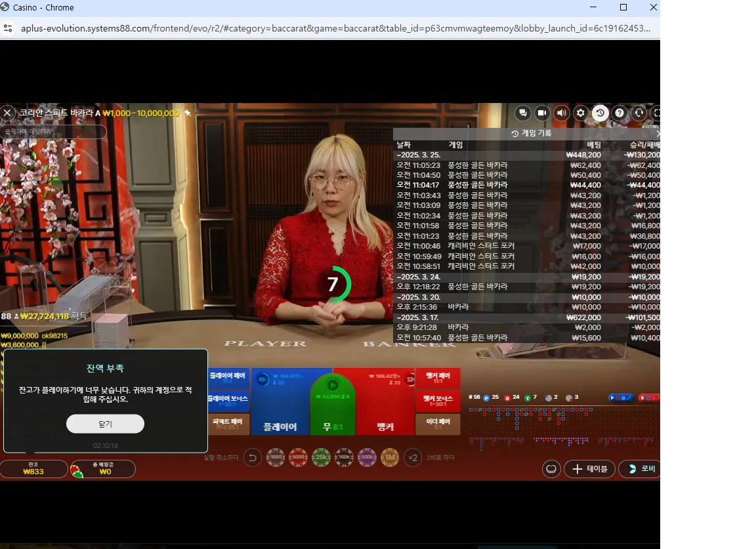
Task: Mute sound with the speaker icon
Action: 561,113
